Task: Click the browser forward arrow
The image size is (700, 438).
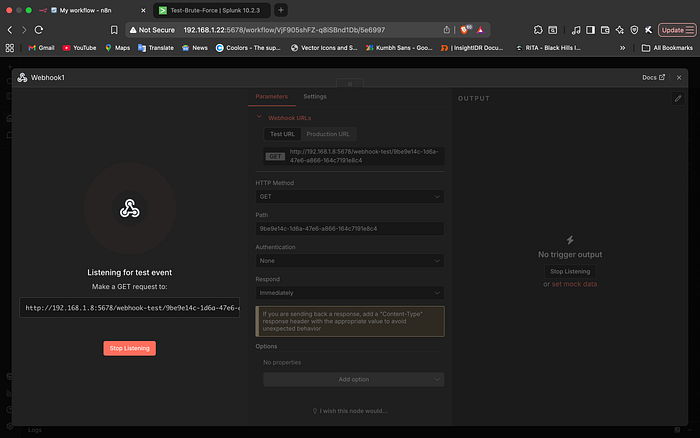Action: (24, 30)
